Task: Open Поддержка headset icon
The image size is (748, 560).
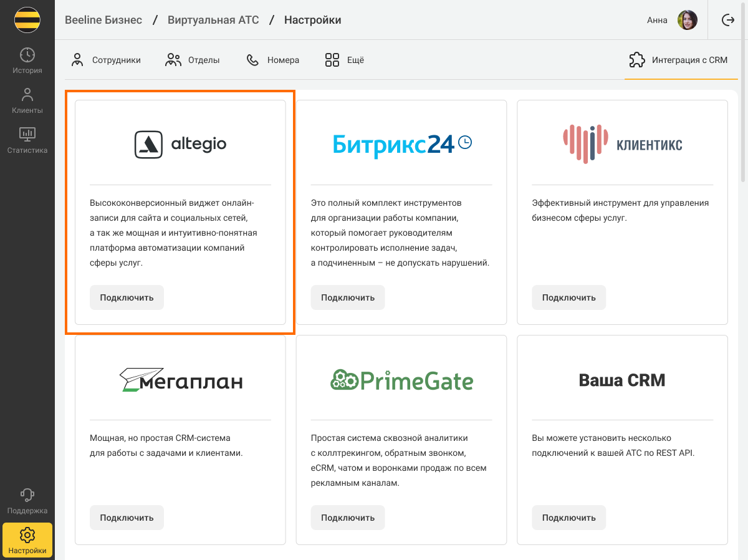Action: (27, 495)
